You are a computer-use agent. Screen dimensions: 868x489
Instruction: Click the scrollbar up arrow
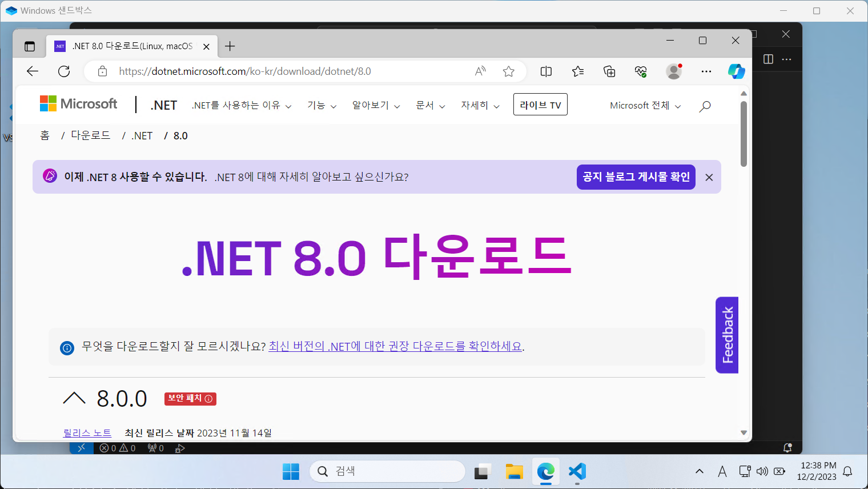pos(744,93)
